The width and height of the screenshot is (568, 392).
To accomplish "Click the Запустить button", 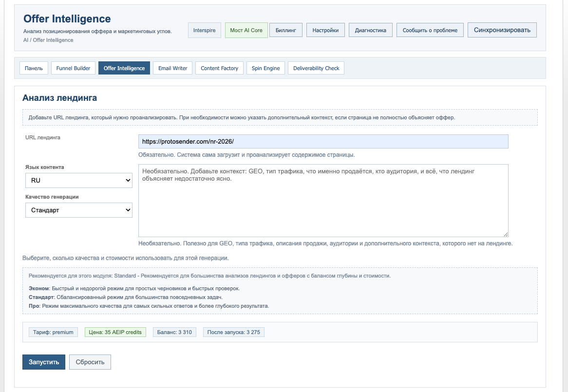I will tap(43, 362).
